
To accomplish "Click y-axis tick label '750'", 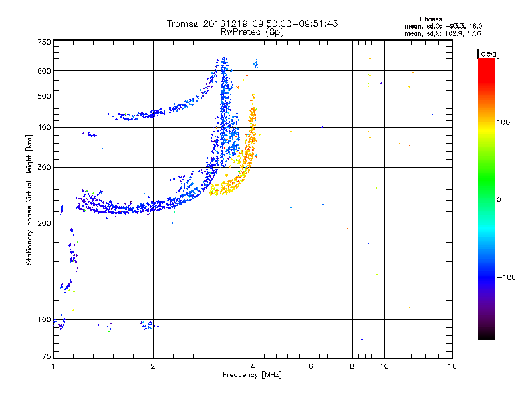I will coord(44,42).
